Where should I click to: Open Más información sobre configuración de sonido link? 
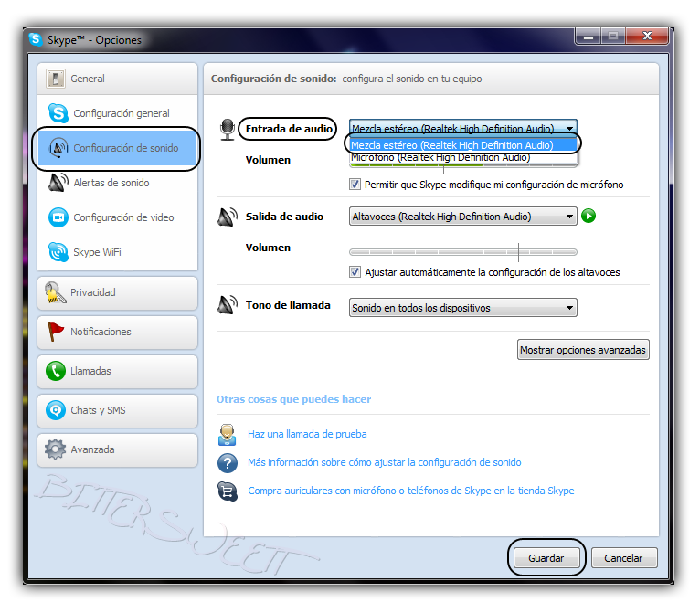[385, 462]
